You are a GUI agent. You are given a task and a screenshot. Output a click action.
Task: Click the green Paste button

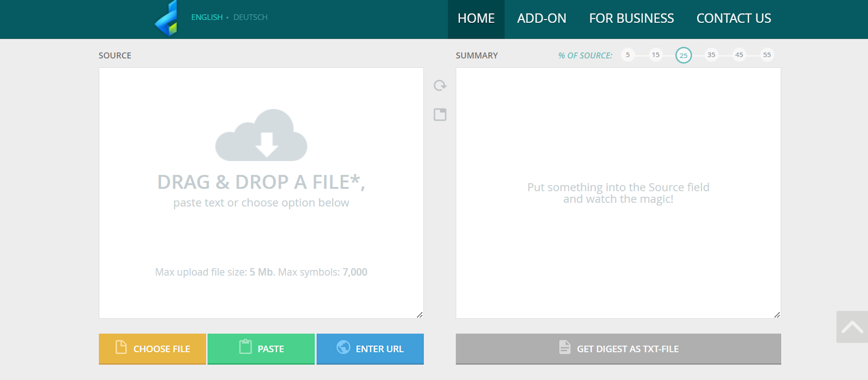[261, 349]
